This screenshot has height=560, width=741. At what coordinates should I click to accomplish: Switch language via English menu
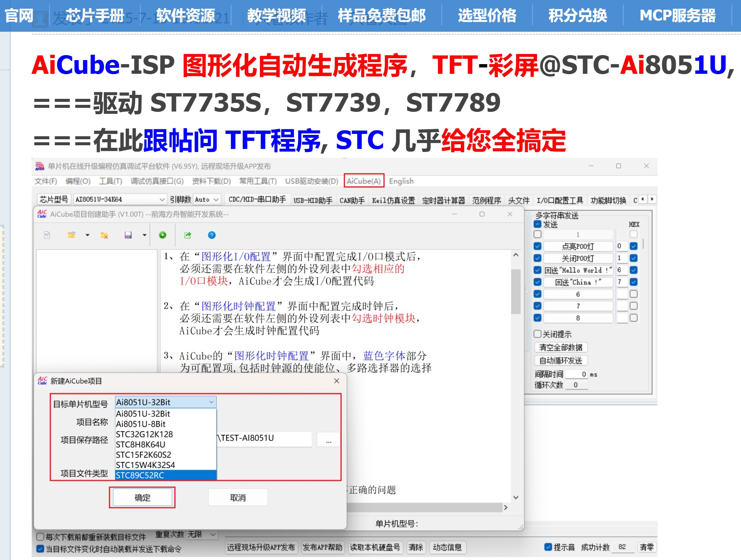tap(401, 181)
